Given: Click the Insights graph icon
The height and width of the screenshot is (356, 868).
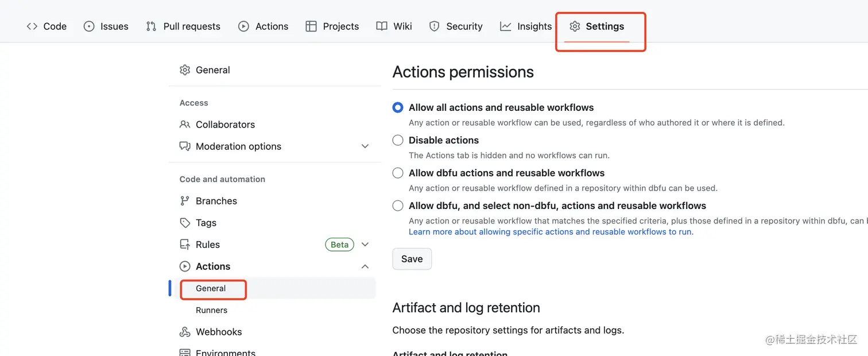Looking at the screenshot, I should point(505,26).
